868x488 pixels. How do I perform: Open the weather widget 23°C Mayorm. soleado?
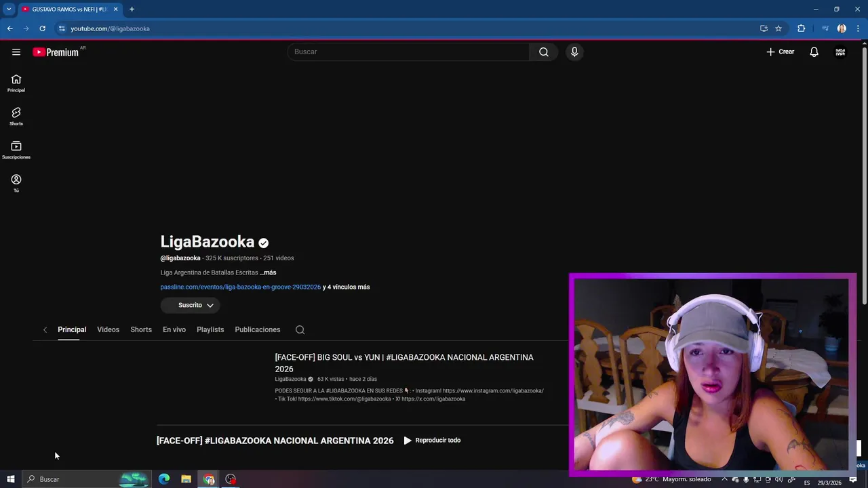671,479
